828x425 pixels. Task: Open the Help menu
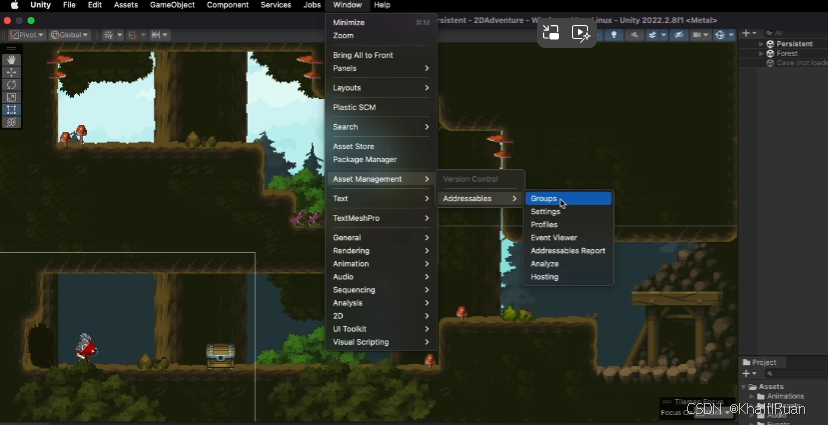pos(382,5)
